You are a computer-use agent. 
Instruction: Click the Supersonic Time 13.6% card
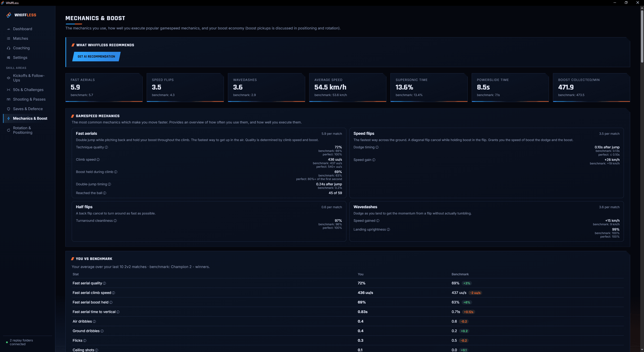pos(429,87)
